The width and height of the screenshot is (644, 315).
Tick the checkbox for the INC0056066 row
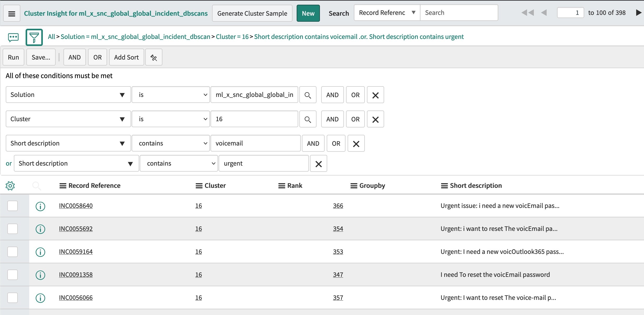(x=12, y=297)
